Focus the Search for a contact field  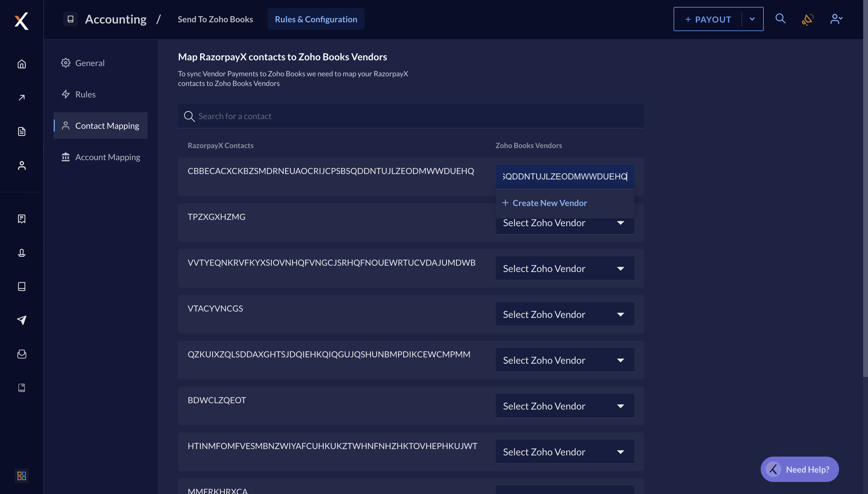point(411,116)
